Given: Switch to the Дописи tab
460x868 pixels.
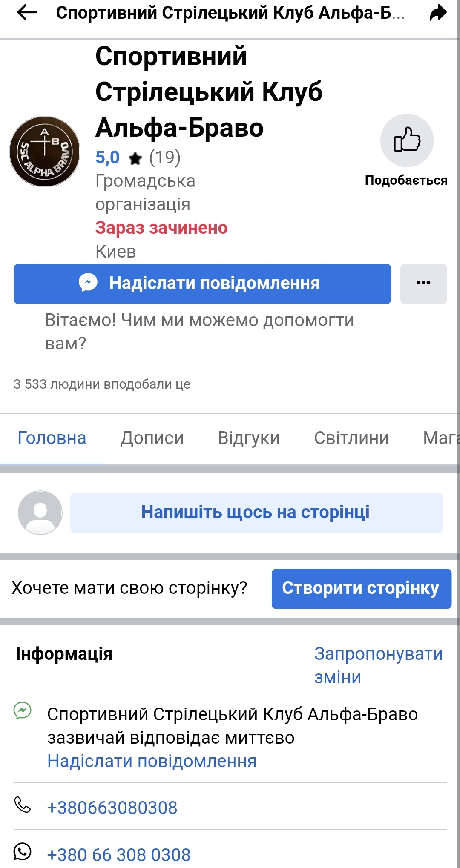Looking at the screenshot, I should click(152, 438).
